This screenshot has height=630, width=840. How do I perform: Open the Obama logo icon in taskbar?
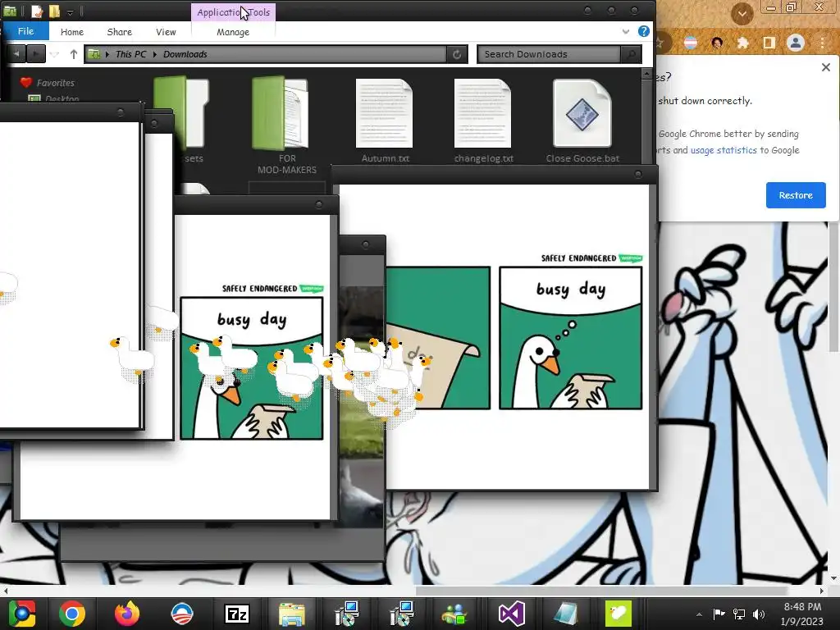tap(182, 614)
